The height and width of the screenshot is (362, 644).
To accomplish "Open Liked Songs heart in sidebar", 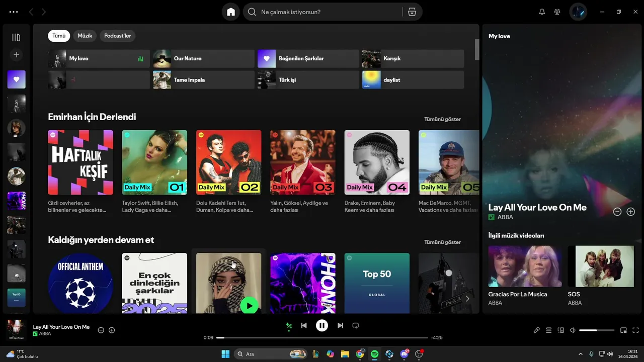I will [16, 79].
